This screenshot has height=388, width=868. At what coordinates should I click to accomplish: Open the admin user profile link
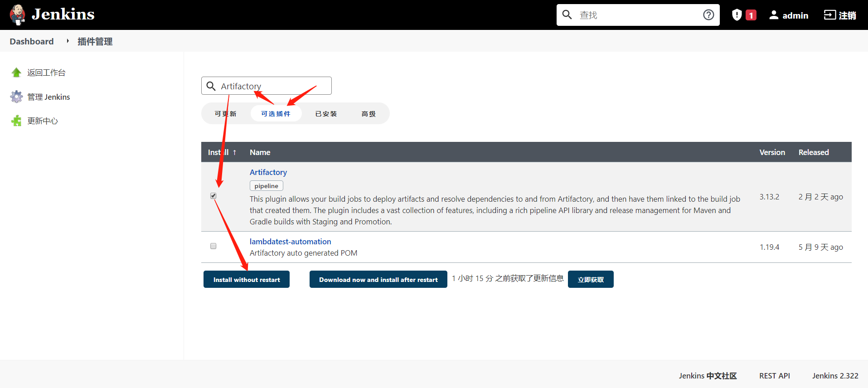click(x=795, y=15)
